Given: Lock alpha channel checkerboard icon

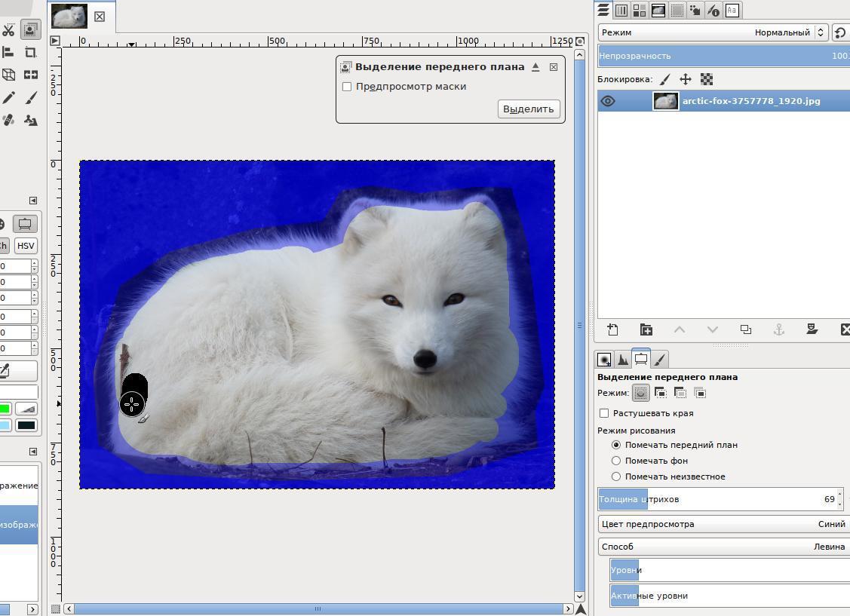Looking at the screenshot, I should (x=707, y=79).
